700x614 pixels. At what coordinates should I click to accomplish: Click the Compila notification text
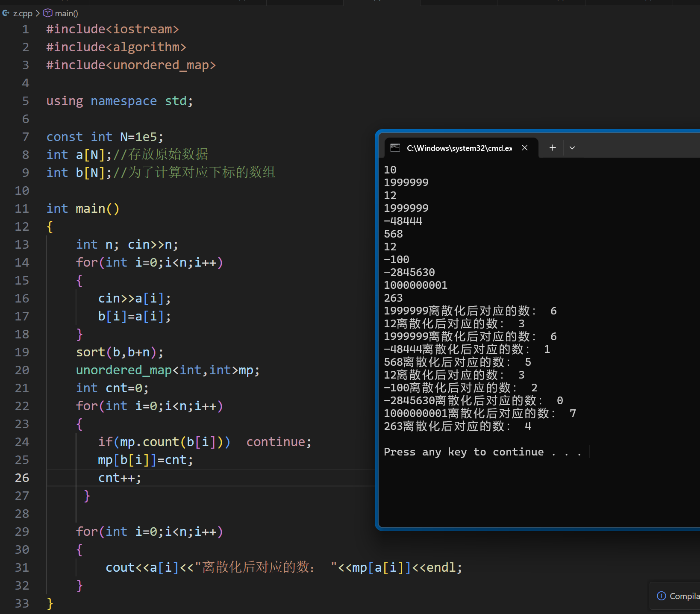[685, 596]
